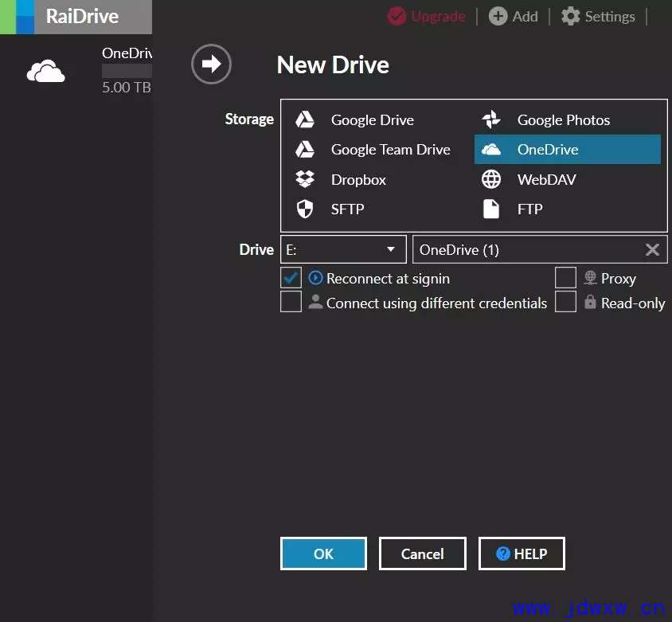672x622 pixels.
Task: Click the Upgrade checkmark icon
Action: tap(397, 16)
